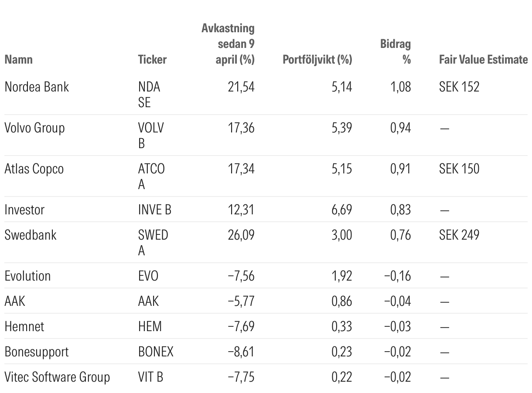
Task: Click the SEK 152 fair value
Action: point(459,87)
